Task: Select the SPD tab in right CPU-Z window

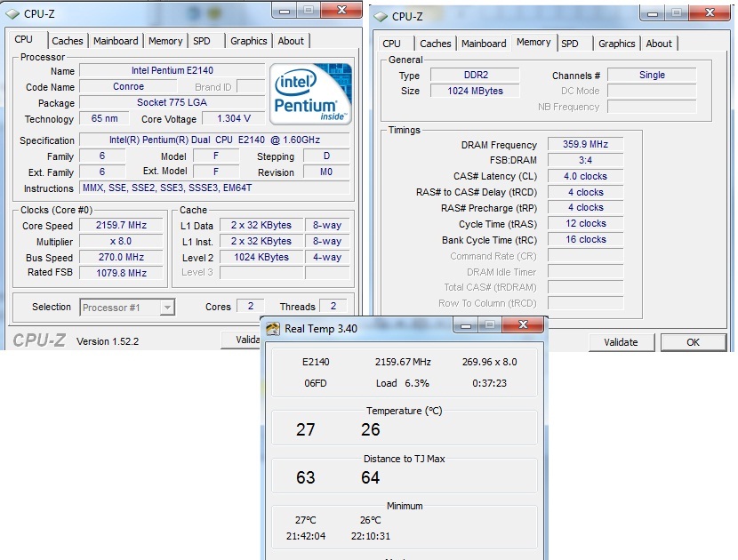Action: coord(570,44)
